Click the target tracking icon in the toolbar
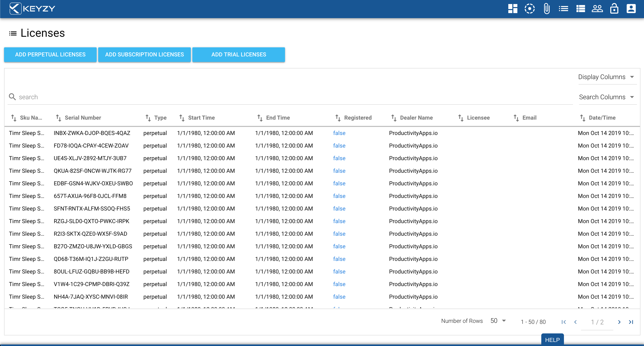The height and width of the screenshot is (346, 644). [529, 9]
